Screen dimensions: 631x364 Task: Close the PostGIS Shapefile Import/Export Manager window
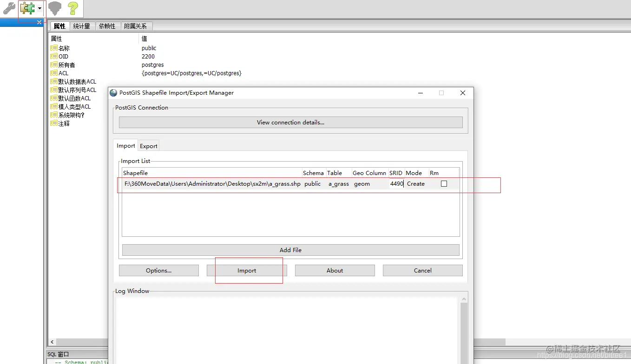(x=463, y=93)
